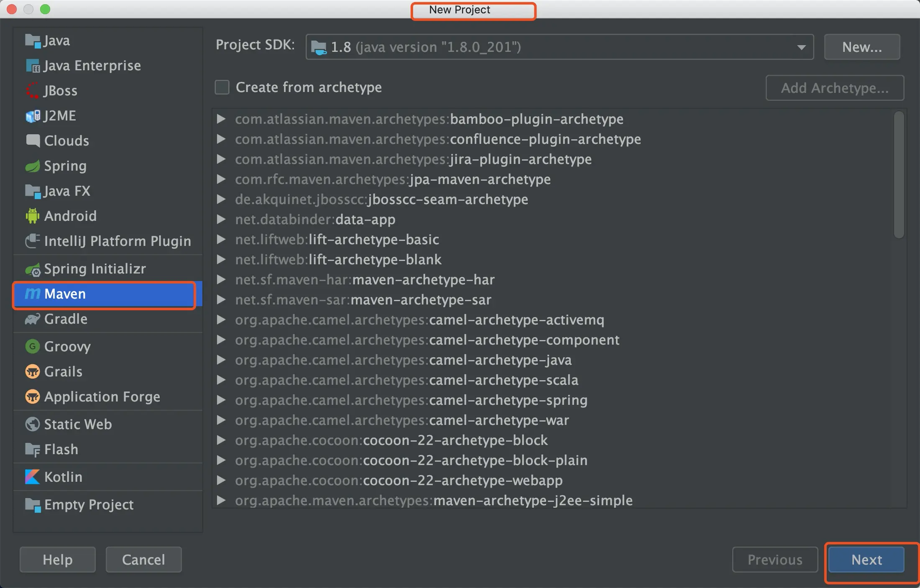920x588 pixels.
Task: Choose the Gradle elephant icon
Action: [x=33, y=319]
